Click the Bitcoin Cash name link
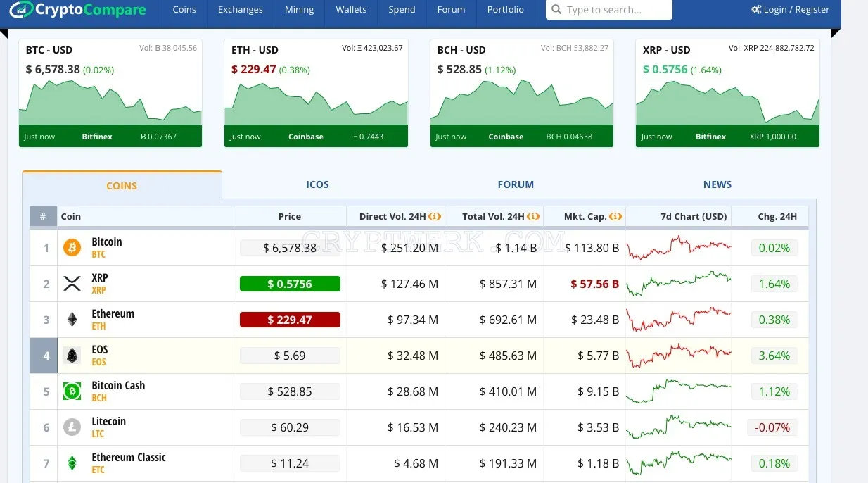The image size is (868, 483). 118,385
